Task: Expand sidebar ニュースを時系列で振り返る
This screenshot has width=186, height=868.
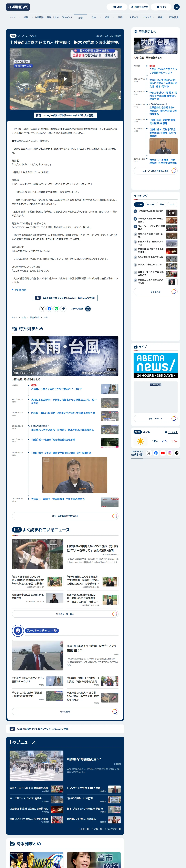Action: [x=156, y=171]
